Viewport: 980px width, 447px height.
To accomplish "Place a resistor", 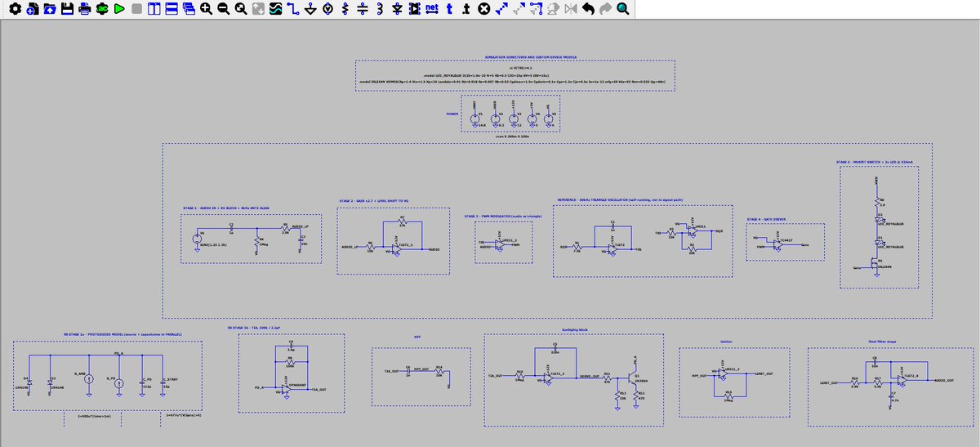I will 345,9.
